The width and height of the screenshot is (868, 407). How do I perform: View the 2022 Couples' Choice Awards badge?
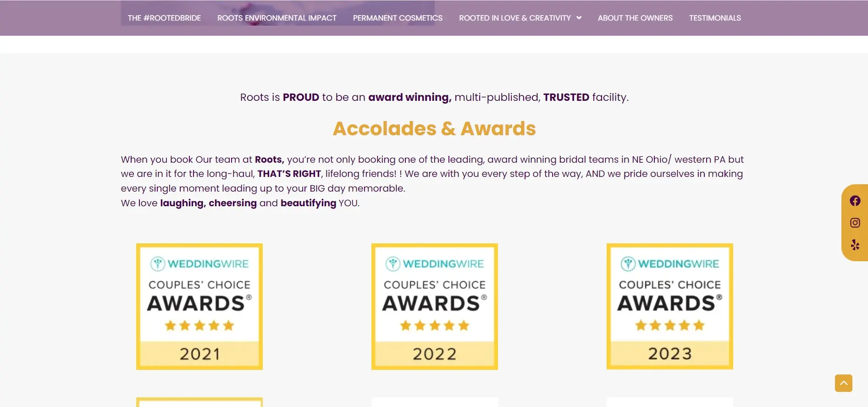pyautogui.click(x=434, y=306)
